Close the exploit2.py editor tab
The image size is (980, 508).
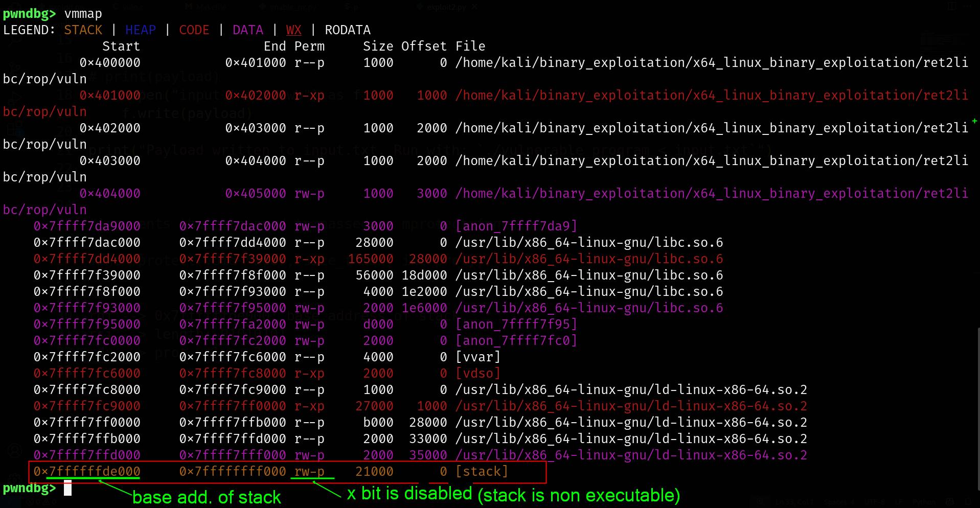(x=474, y=7)
